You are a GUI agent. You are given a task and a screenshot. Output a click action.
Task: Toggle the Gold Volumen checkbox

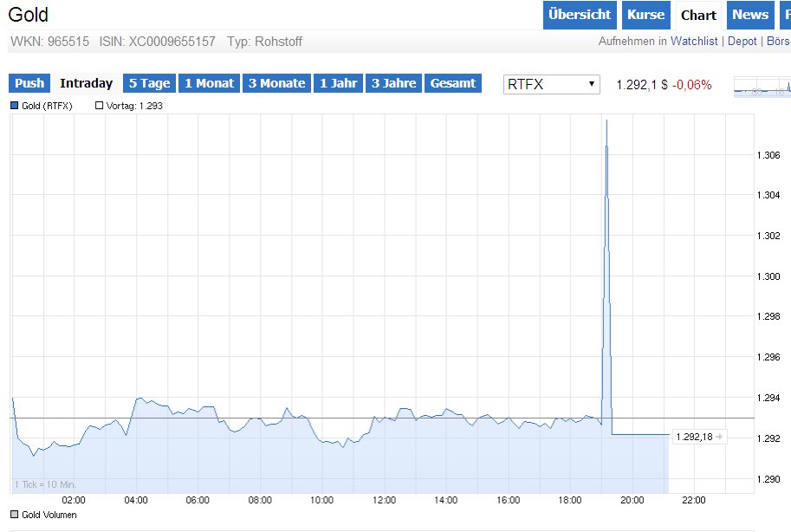point(15,515)
